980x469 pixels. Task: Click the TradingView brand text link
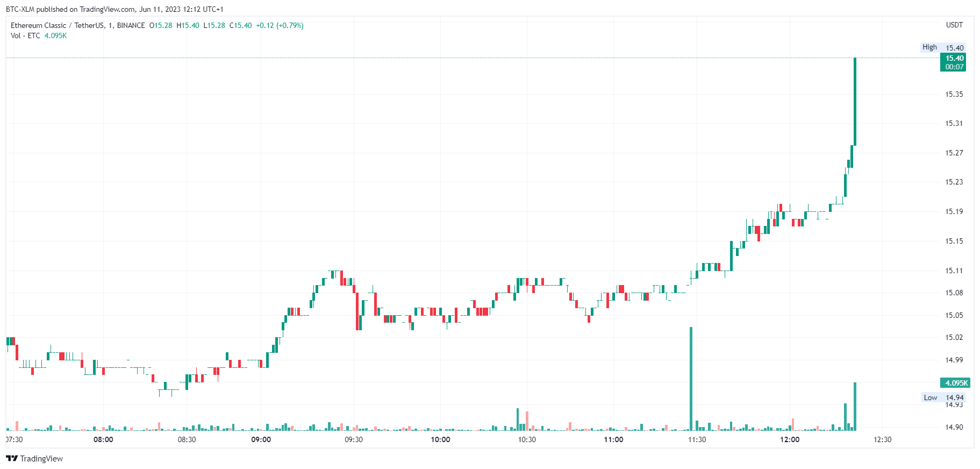tap(41, 458)
